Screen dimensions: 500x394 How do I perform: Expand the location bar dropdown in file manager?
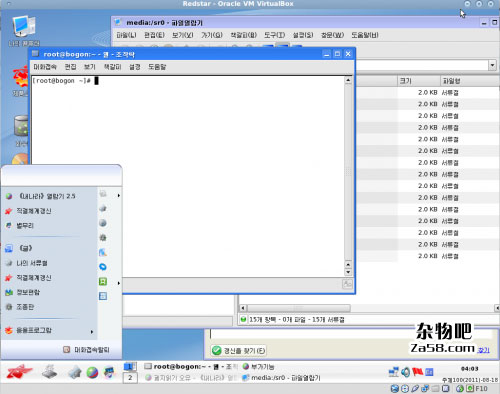(492, 65)
